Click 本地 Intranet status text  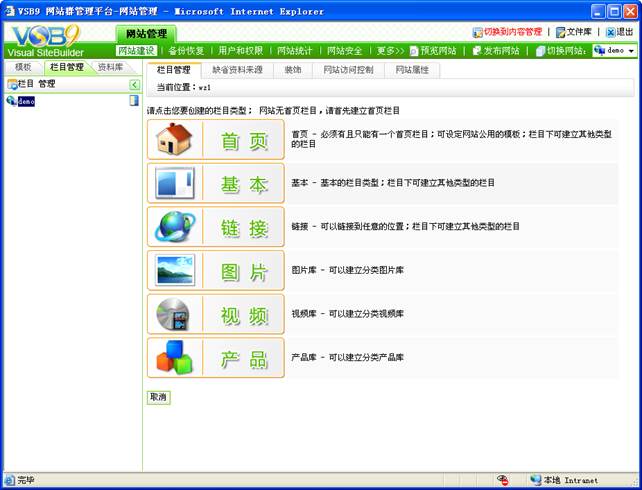(x=571, y=480)
